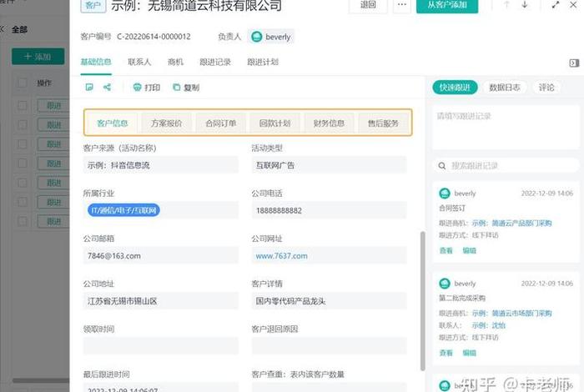Switch to the 基础信息 tab

(96, 63)
